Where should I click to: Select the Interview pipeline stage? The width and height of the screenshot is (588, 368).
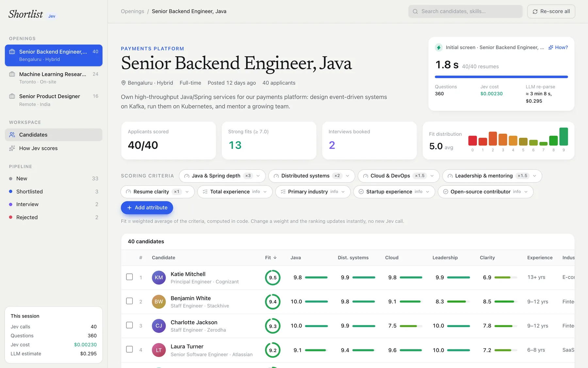click(54, 204)
